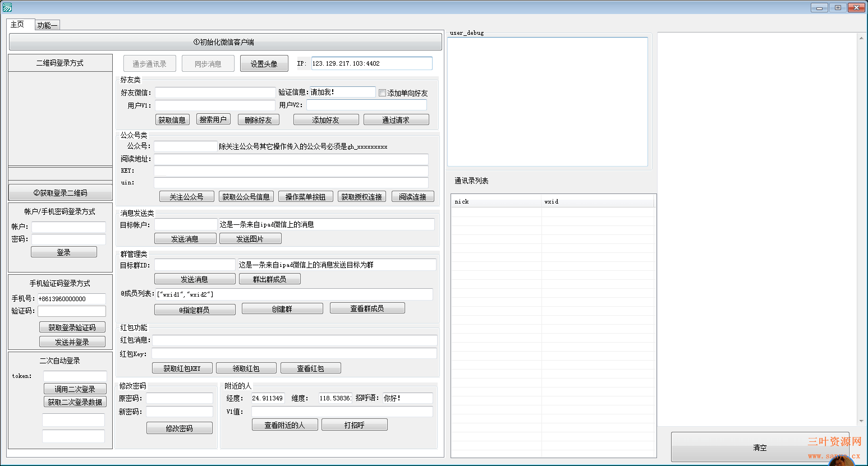Click 发送消息 button under 群管理类
The image size is (868, 466).
pos(195,279)
